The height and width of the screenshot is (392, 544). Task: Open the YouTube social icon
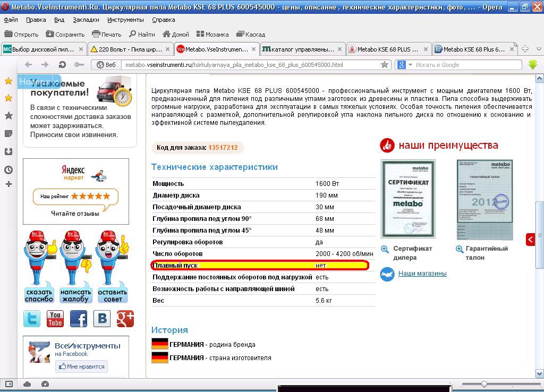[x=55, y=319]
